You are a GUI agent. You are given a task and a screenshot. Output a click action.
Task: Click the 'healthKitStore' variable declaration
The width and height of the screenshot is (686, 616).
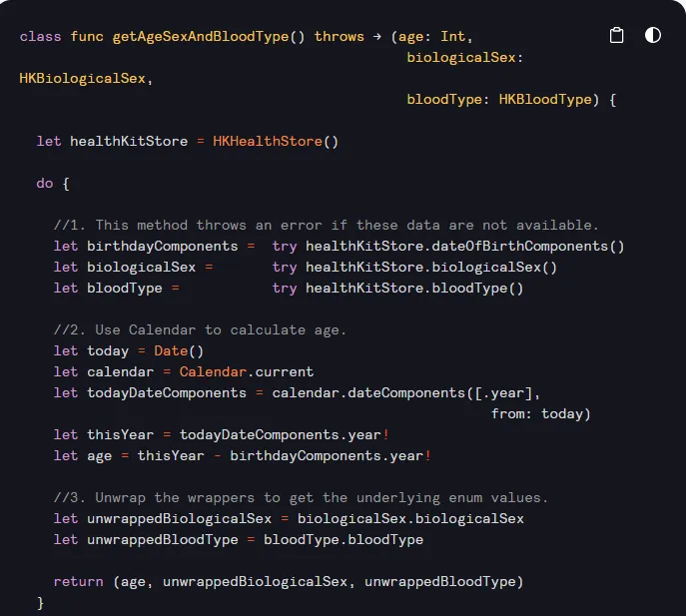(x=129, y=142)
